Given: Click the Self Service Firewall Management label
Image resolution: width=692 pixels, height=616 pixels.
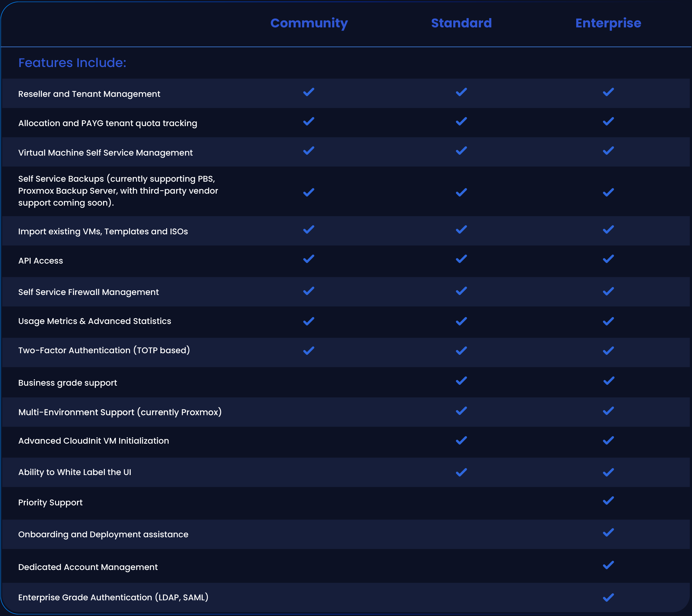Looking at the screenshot, I should click(x=88, y=292).
